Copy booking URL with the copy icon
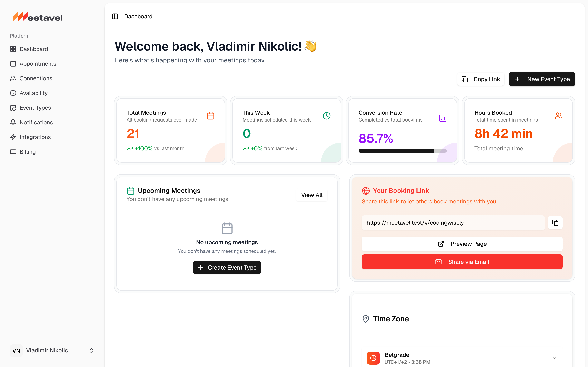Screen dimensions: 588x367 point(555,223)
